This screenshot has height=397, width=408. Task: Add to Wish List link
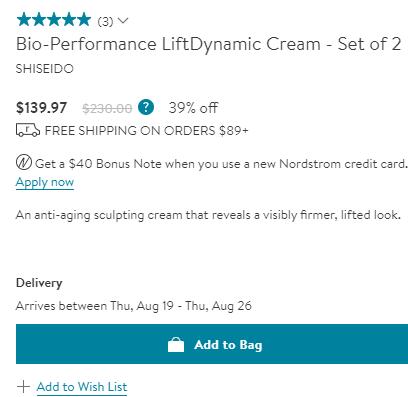tap(82, 387)
